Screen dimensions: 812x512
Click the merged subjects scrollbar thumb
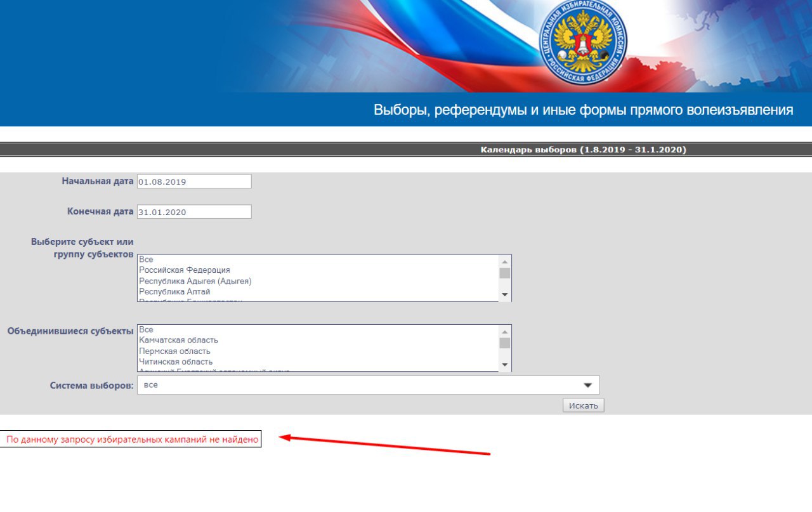[x=504, y=343]
